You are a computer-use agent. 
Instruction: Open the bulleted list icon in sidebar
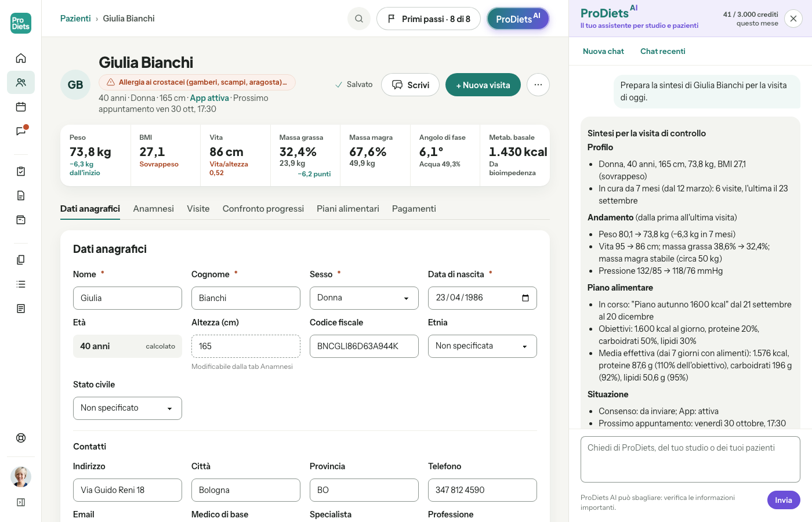[x=21, y=284]
